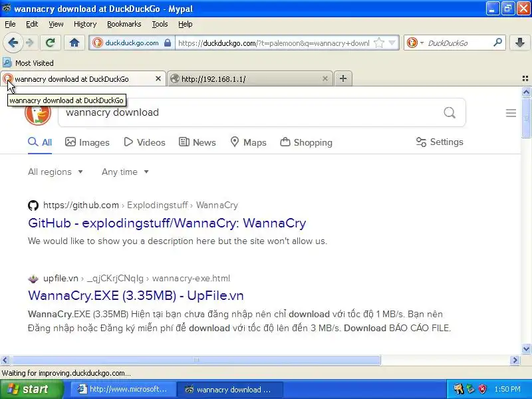This screenshot has width=532, height=399.
Task: Reload the page with the green refresh icon
Action: (51, 43)
